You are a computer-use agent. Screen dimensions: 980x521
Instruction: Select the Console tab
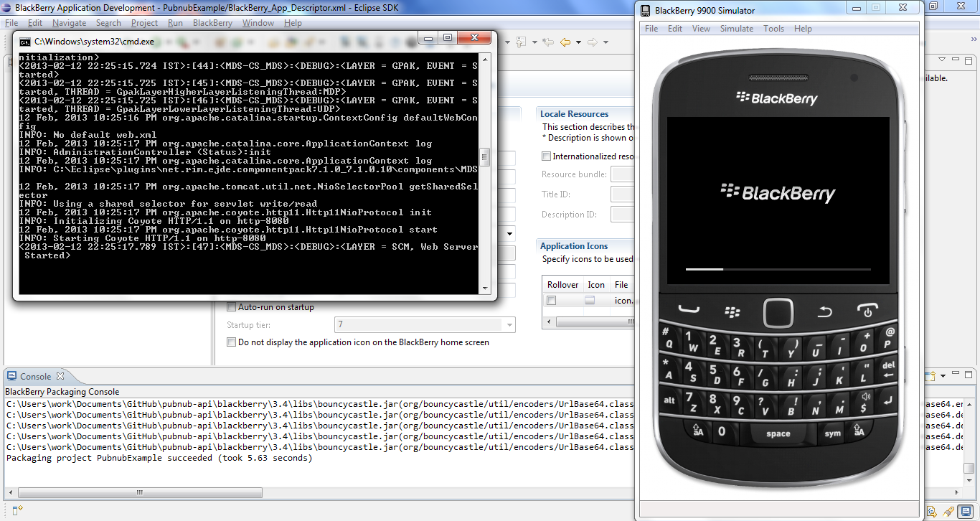pos(36,376)
